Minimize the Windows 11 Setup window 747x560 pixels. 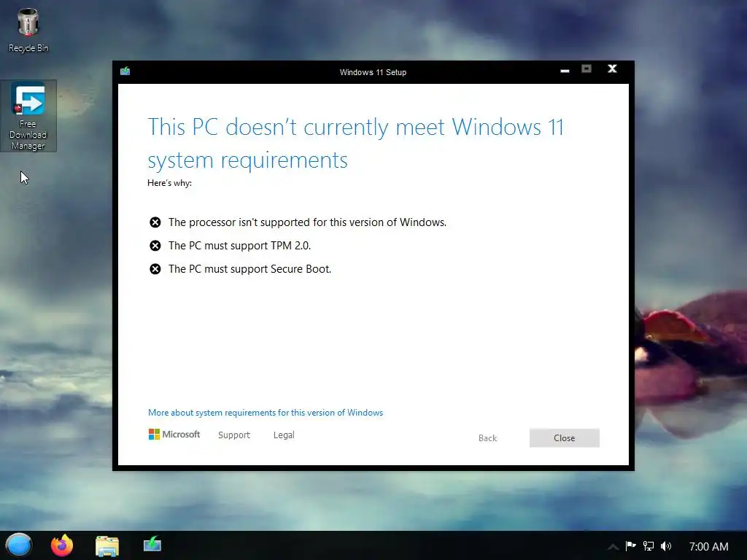[565, 71]
